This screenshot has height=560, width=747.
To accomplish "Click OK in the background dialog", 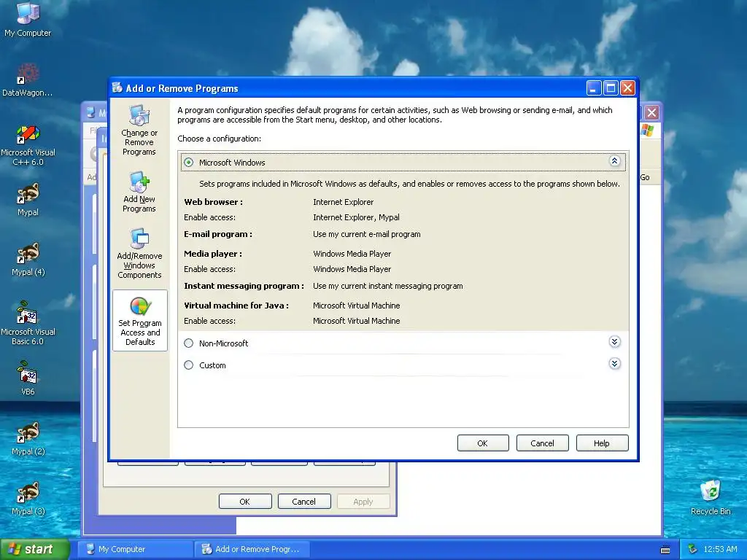I will pos(245,502).
